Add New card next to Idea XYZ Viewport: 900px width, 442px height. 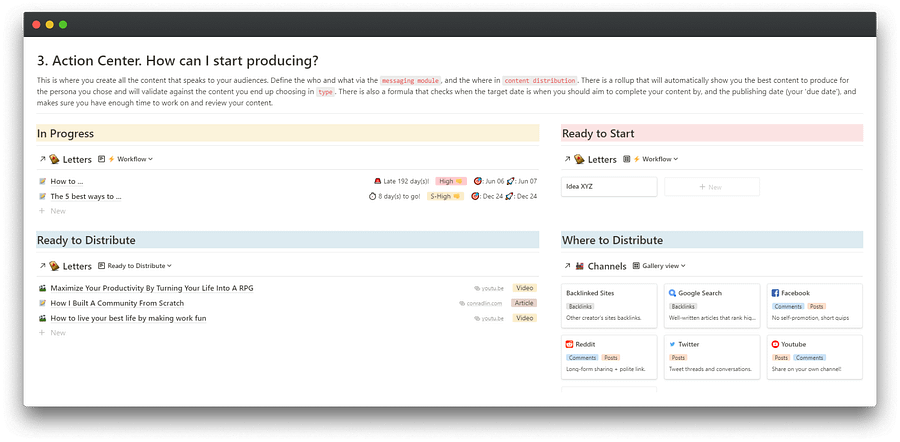pyautogui.click(x=712, y=187)
